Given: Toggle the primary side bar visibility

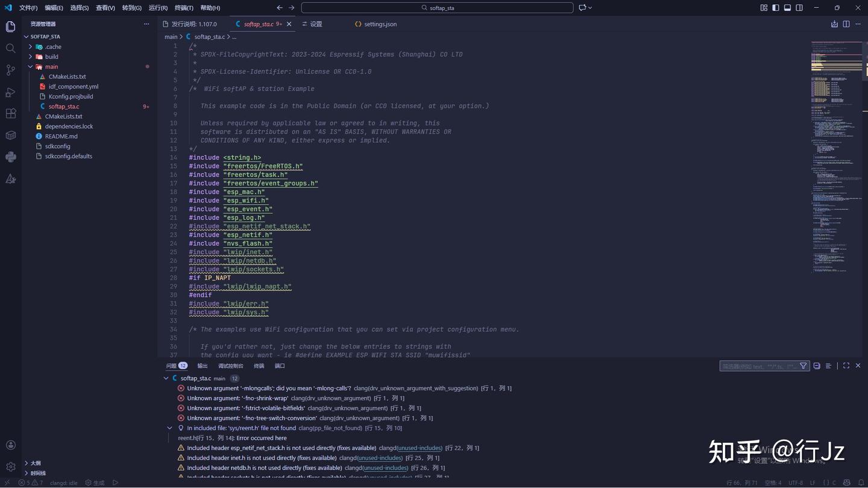Looking at the screenshot, I should click(776, 8).
